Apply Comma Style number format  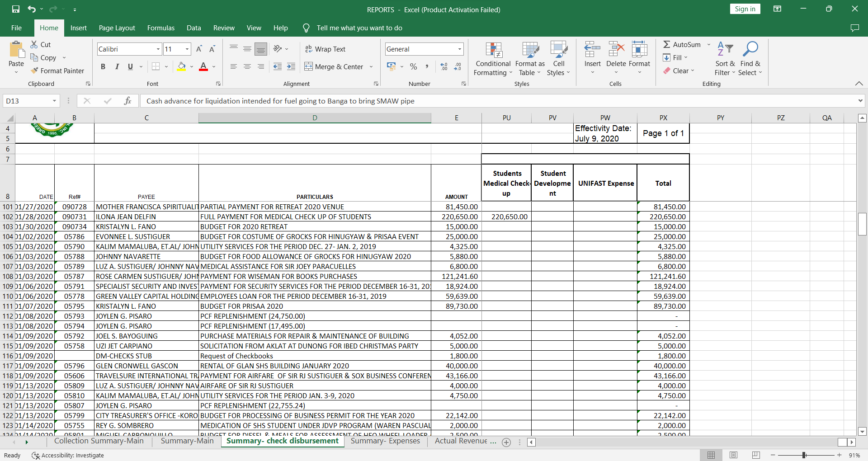[x=427, y=66]
